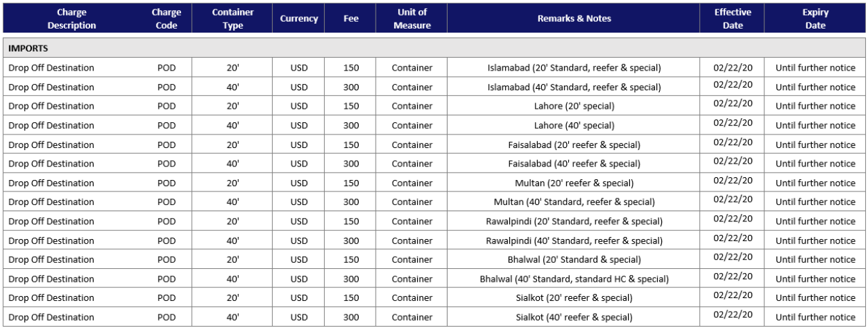Select the Effective Date column header

(732, 19)
